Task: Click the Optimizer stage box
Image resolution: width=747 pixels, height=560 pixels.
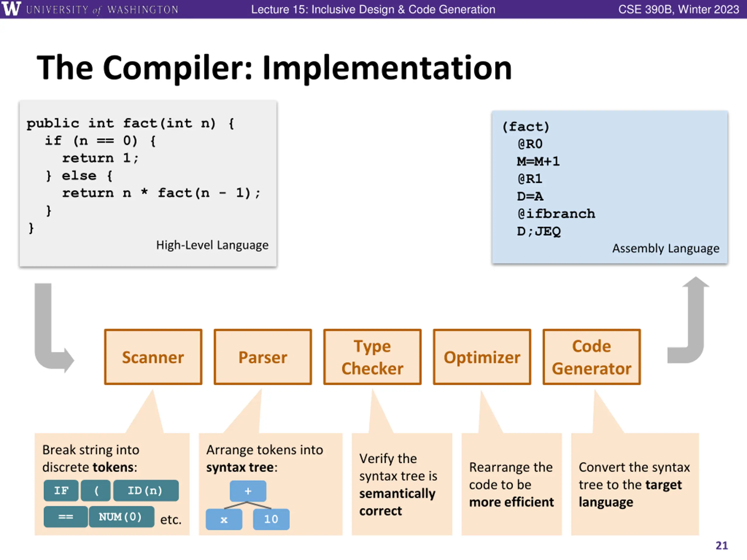Action: (482, 357)
